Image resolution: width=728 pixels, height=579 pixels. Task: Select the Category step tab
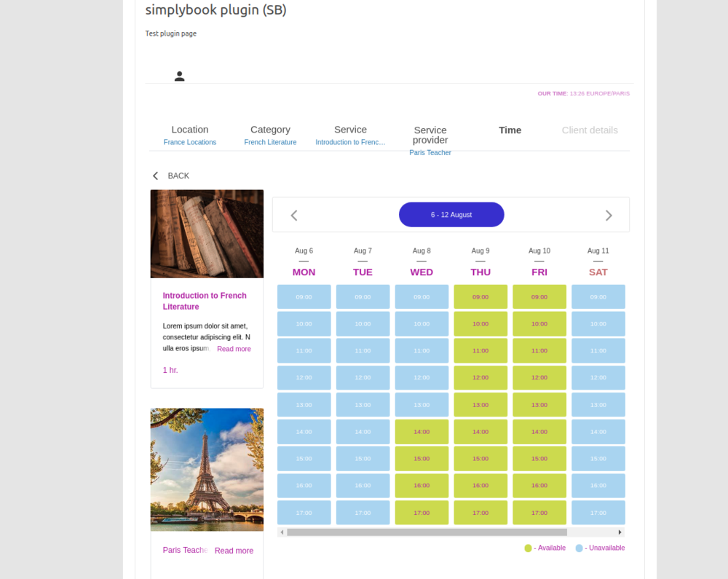[x=270, y=135]
